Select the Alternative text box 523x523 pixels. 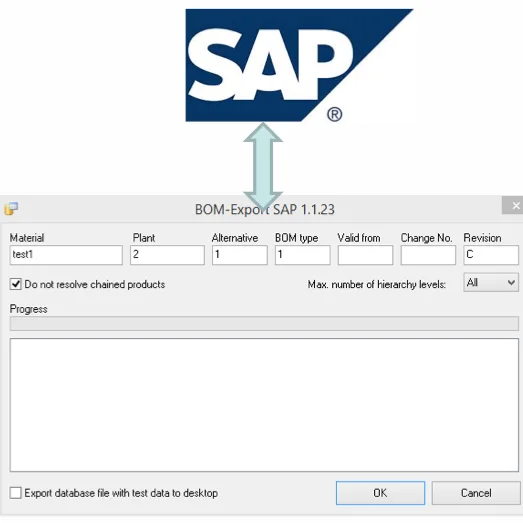239,255
